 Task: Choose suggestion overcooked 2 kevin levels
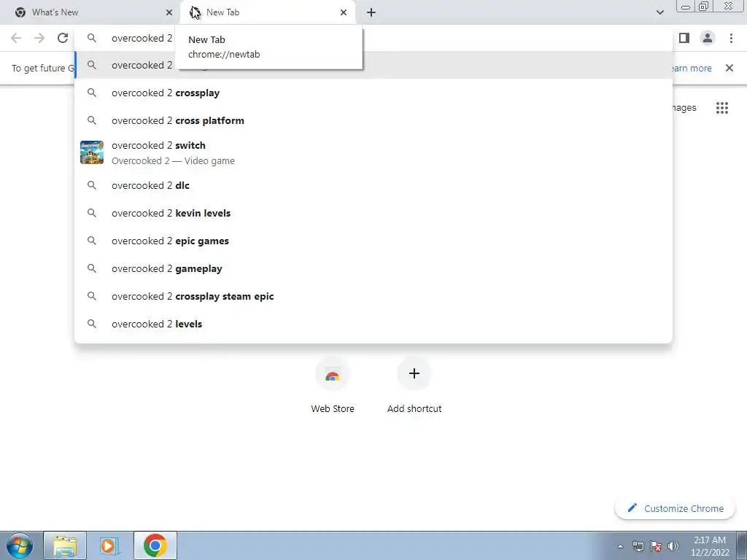click(373, 213)
